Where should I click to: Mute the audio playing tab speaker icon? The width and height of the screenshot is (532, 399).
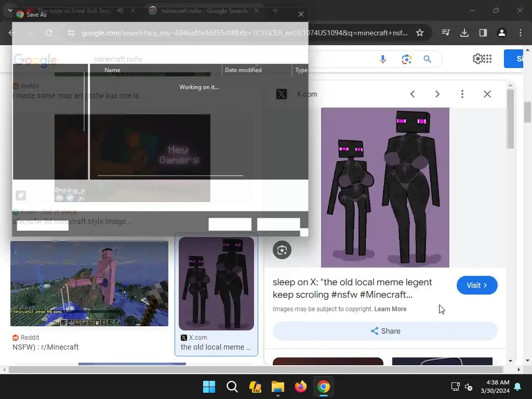tap(121, 11)
